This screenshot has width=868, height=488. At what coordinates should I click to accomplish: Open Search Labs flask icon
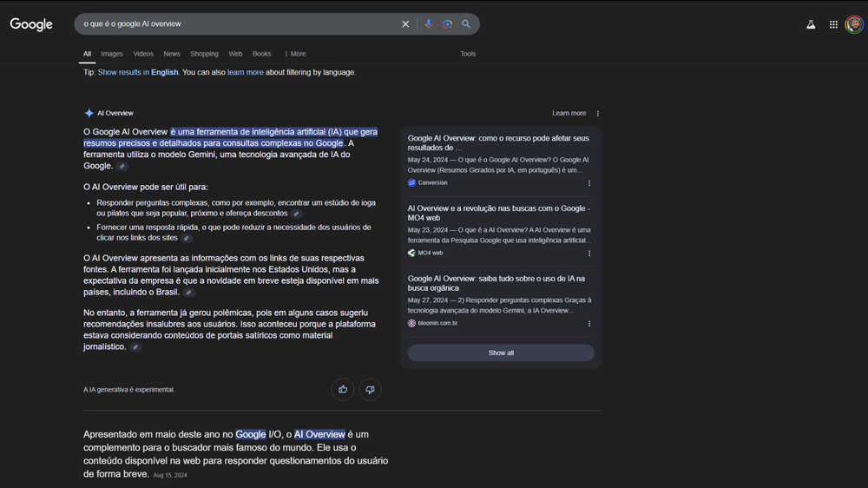[811, 24]
